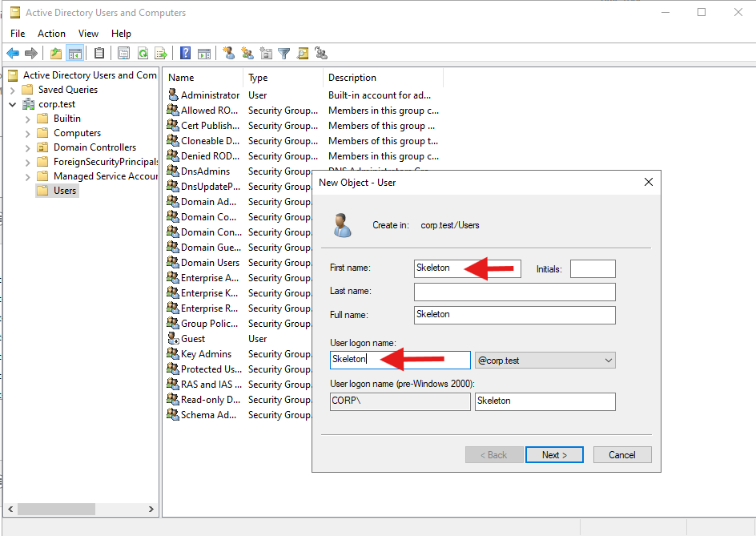Open Help with the blue question mark icon

(185, 53)
